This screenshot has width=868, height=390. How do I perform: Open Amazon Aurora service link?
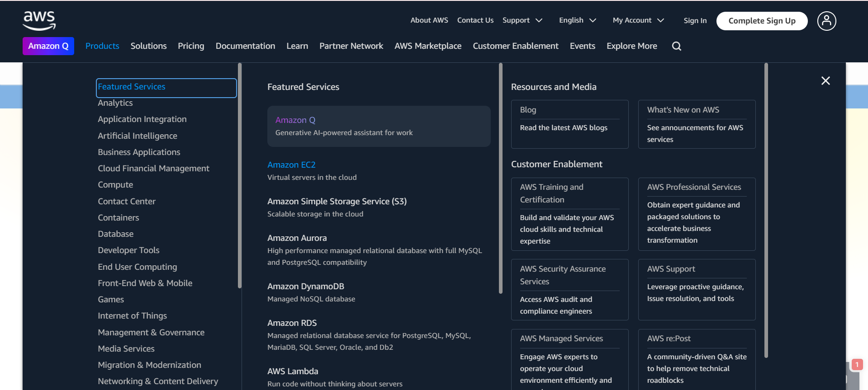point(297,238)
